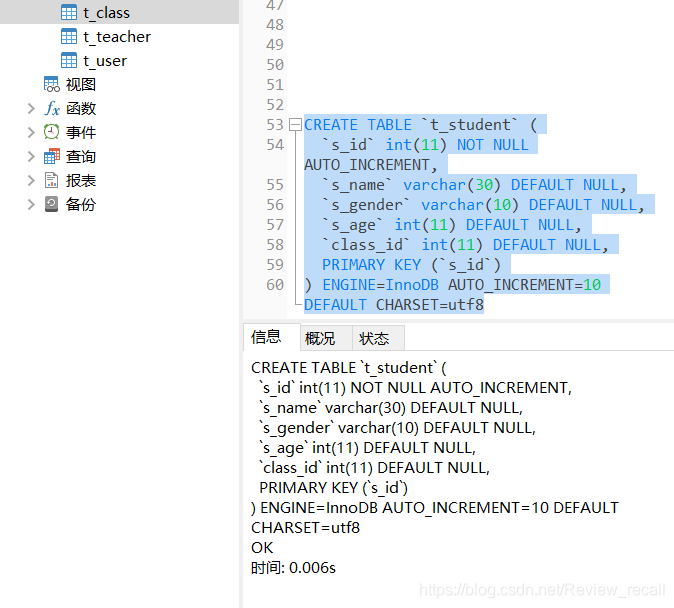The width and height of the screenshot is (674, 608).
Task: Select the 报表 tree item label
Action: [81, 180]
